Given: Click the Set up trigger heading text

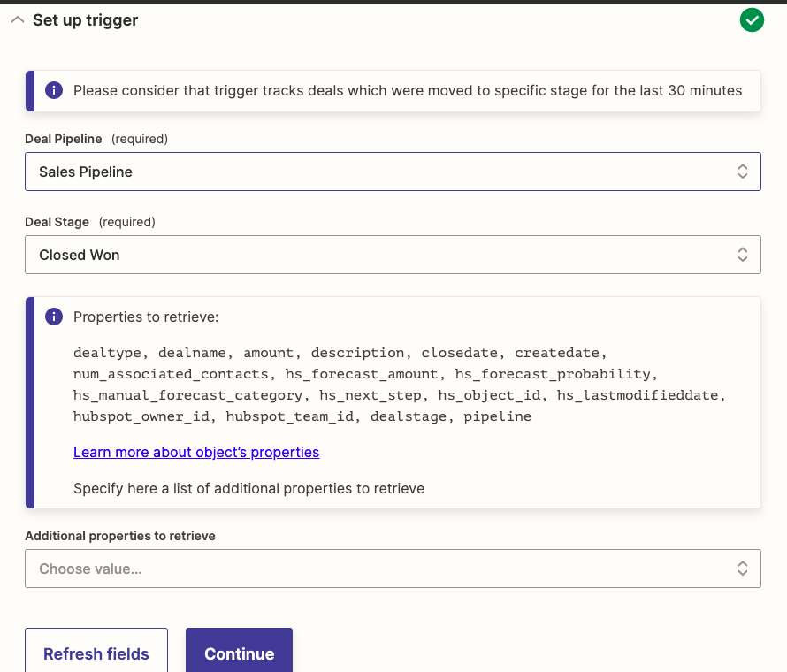Looking at the screenshot, I should [x=86, y=19].
